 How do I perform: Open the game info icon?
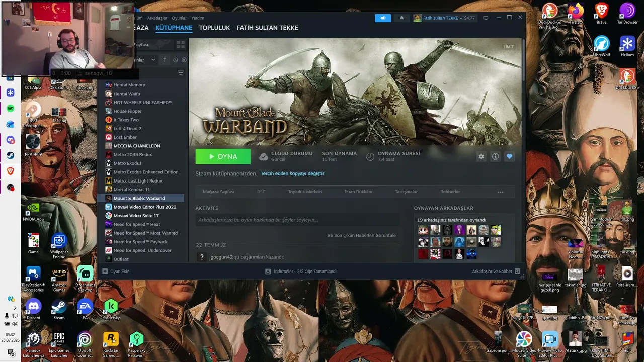495,156
